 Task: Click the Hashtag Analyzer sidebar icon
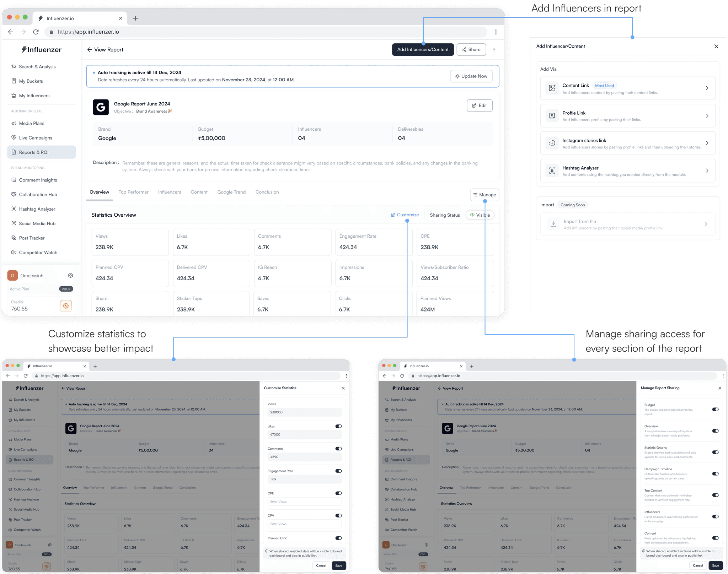(14, 209)
